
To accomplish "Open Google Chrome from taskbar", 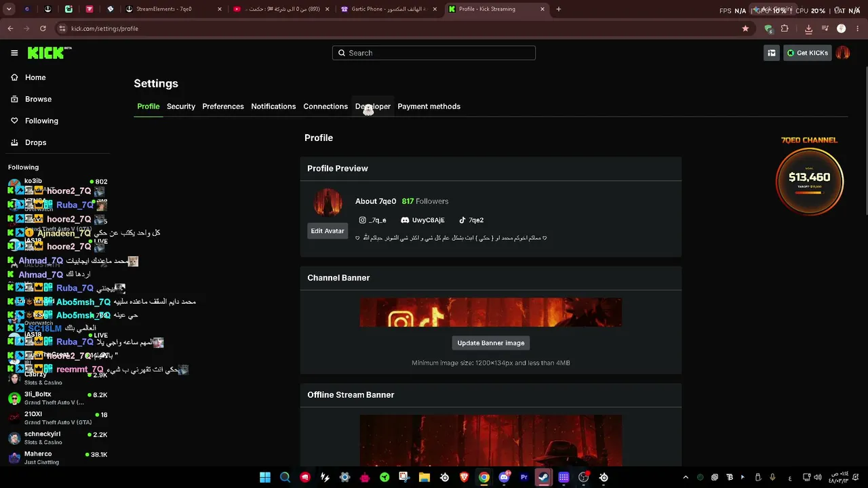I will 484,477.
